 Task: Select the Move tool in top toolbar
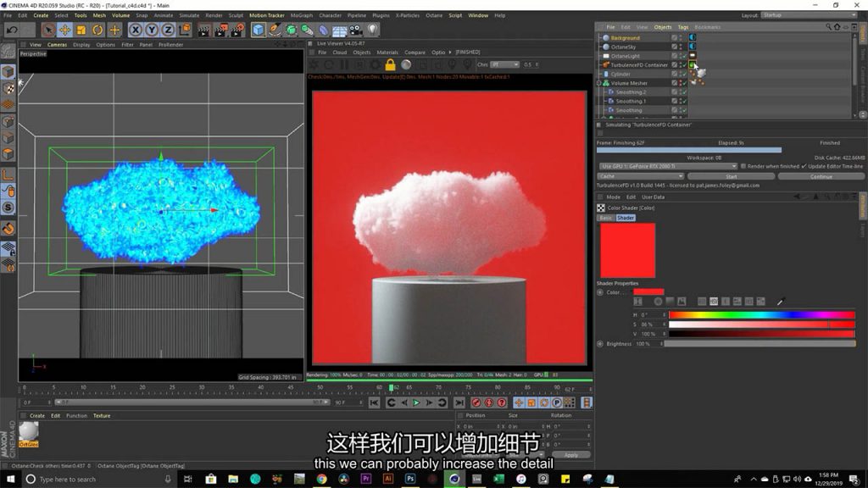coord(64,30)
